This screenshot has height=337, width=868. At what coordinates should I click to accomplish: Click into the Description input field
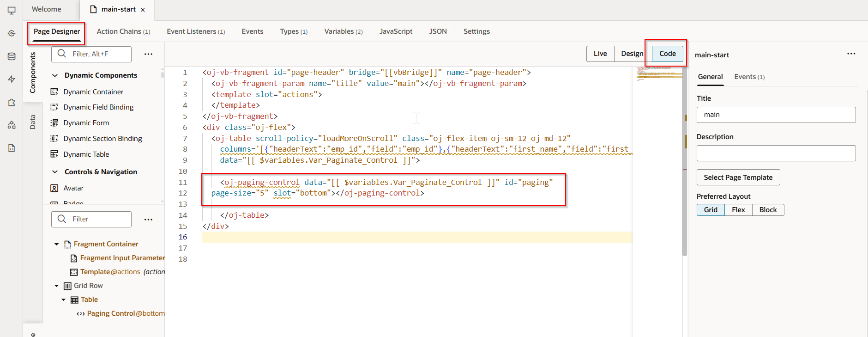(776, 153)
